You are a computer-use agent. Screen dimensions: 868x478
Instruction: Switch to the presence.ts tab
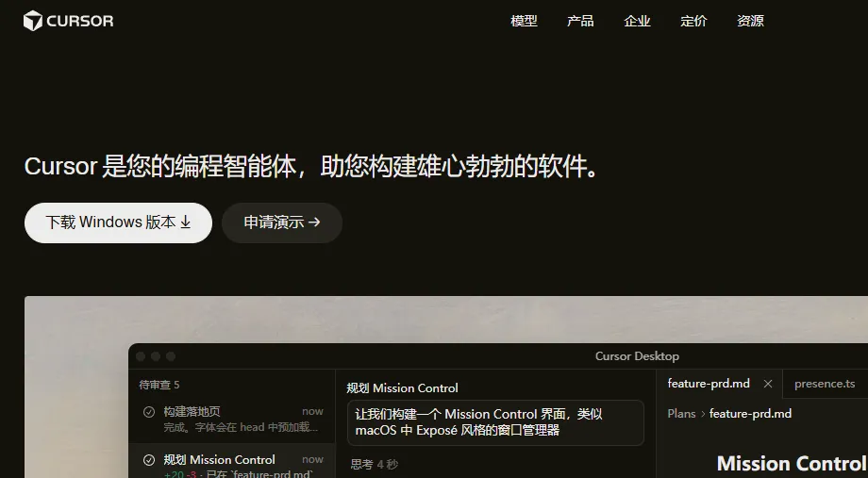(825, 384)
